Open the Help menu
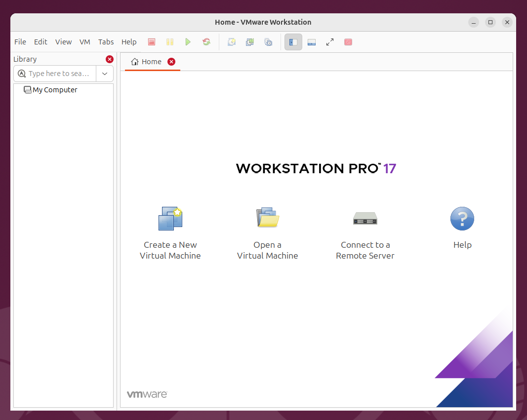The height and width of the screenshot is (420, 527). pos(129,41)
